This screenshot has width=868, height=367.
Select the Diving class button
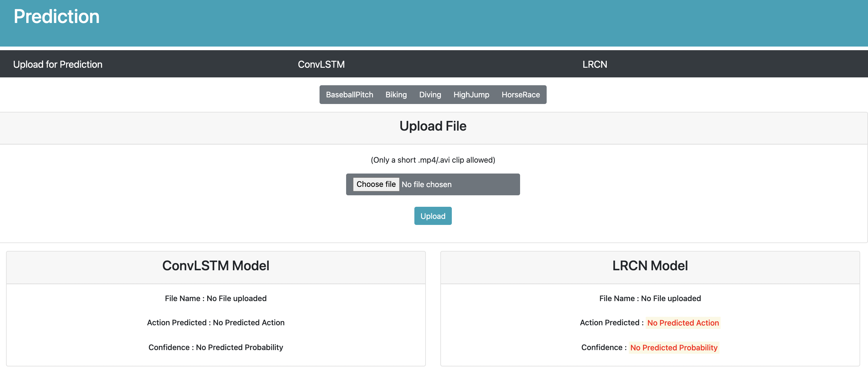coord(429,95)
